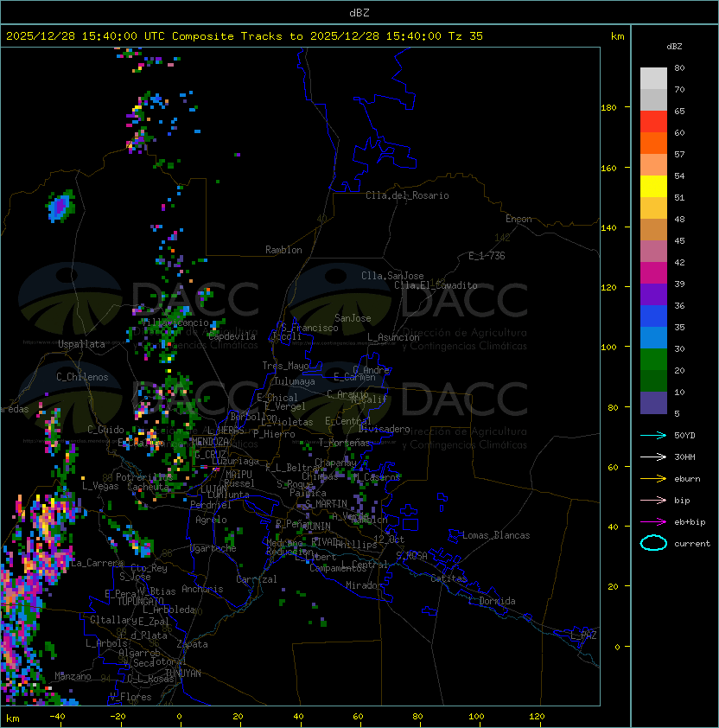The image size is (719, 728).
Task: Click the Clla.El_Cavadito place label
Action: pos(436,285)
